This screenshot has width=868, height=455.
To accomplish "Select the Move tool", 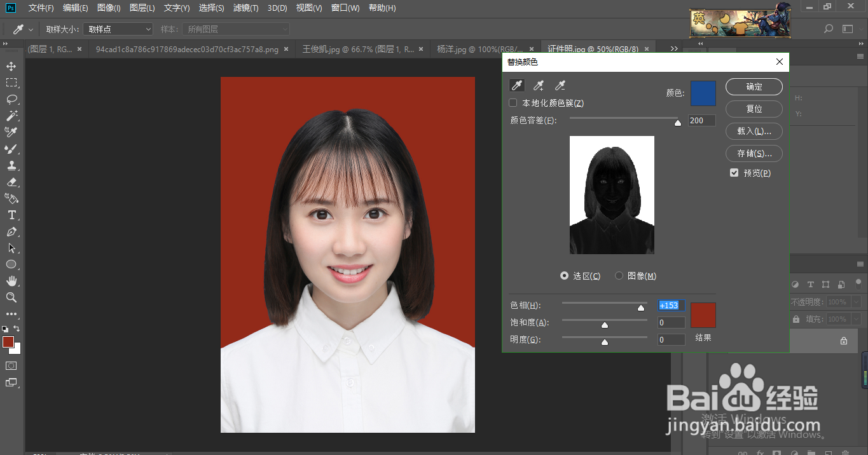I will click(11, 65).
